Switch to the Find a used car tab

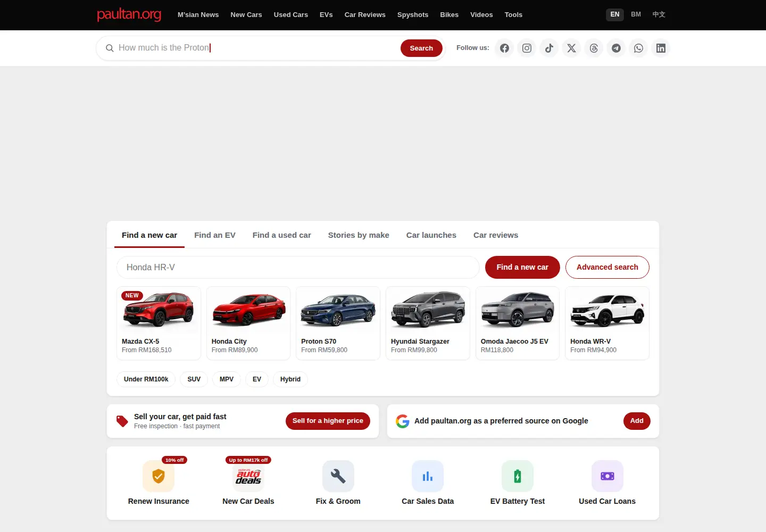282,235
